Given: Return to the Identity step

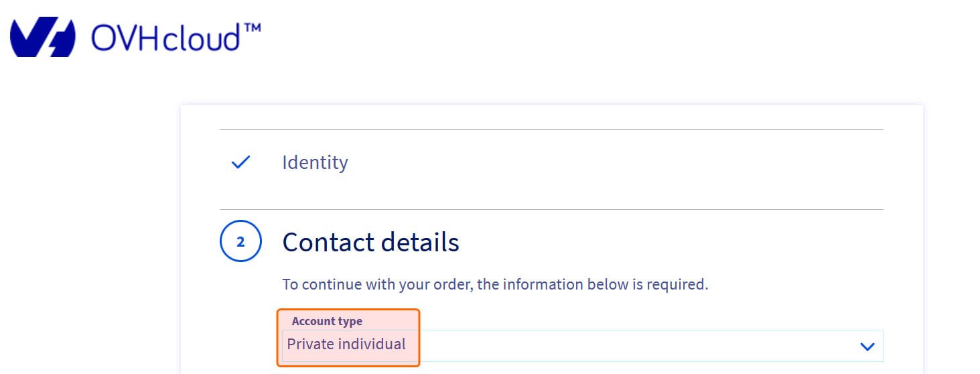Looking at the screenshot, I should (315, 163).
